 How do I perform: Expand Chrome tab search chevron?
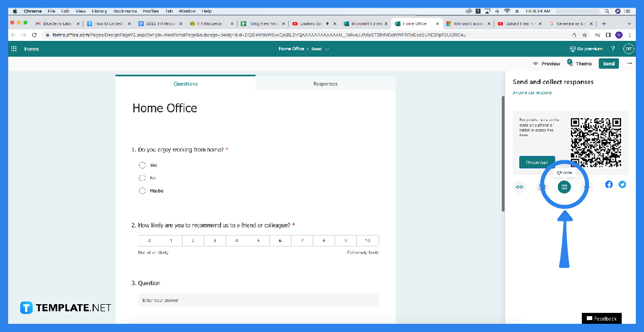tap(630, 23)
